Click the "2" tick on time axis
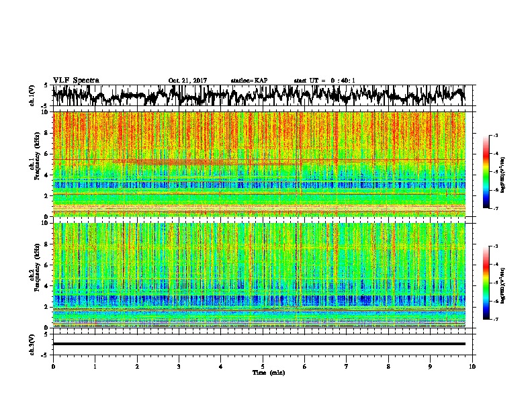 point(137,366)
